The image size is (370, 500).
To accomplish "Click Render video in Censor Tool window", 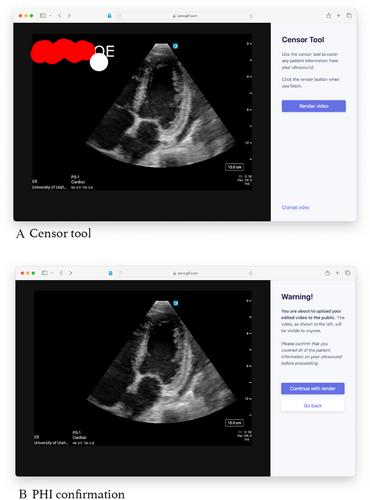I will pos(313,106).
